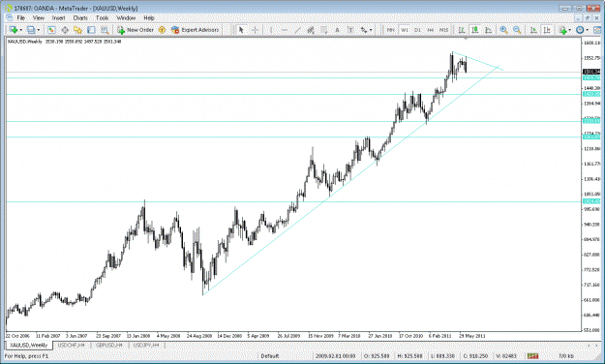Select the vertical line drawing tool
Viewport: 605px width, 364px height.
[270, 30]
